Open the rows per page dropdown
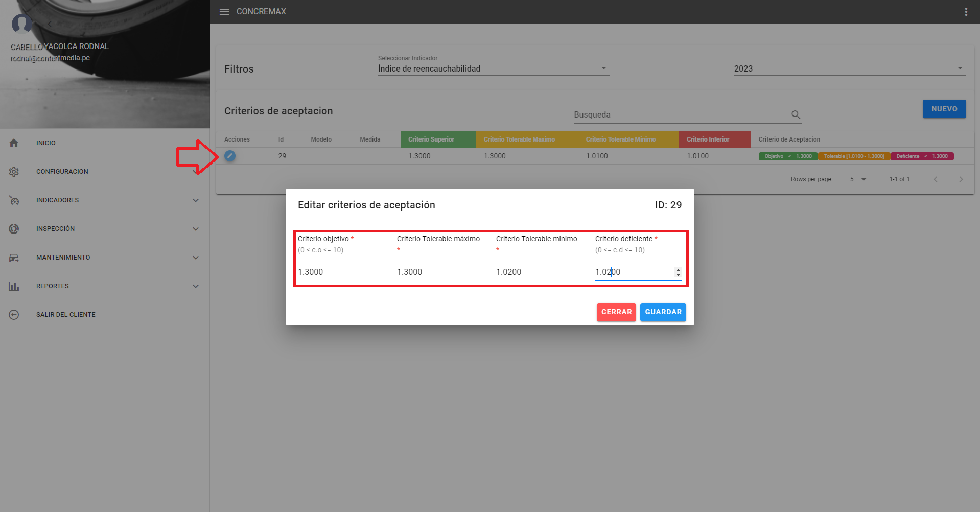The height and width of the screenshot is (512, 980). click(859, 179)
